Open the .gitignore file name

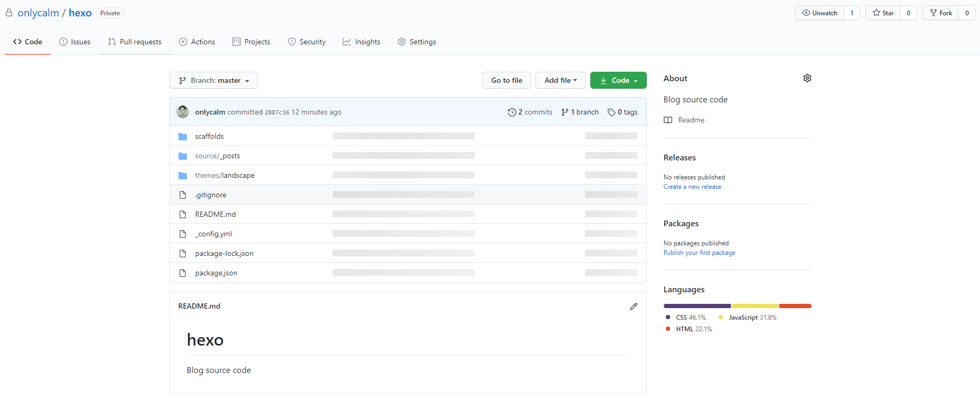click(211, 195)
